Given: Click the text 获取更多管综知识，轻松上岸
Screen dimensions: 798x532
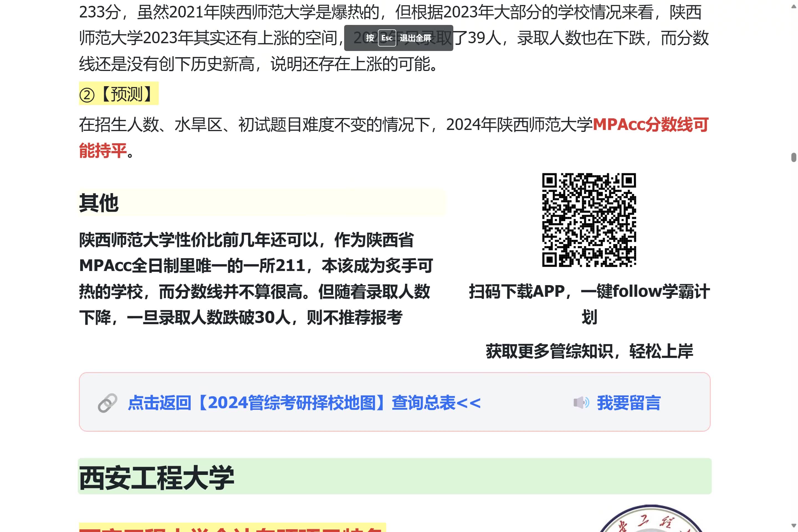Looking at the screenshot, I should (x=589, y=351).
